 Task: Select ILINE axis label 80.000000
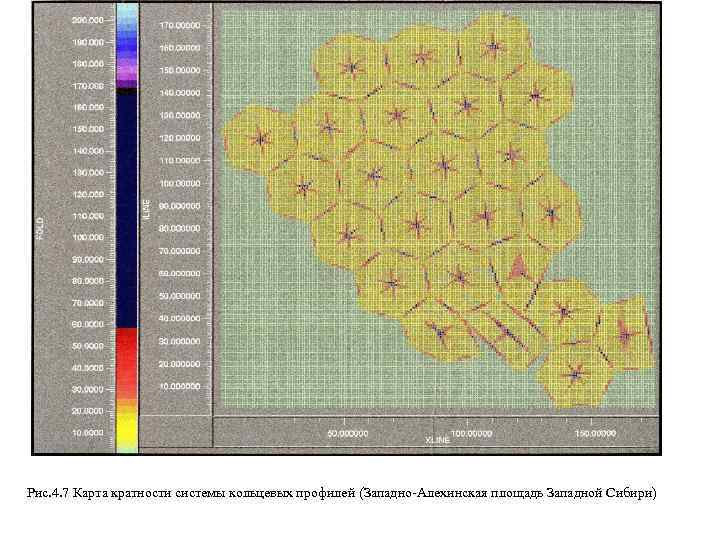click(x=180, y=228)
